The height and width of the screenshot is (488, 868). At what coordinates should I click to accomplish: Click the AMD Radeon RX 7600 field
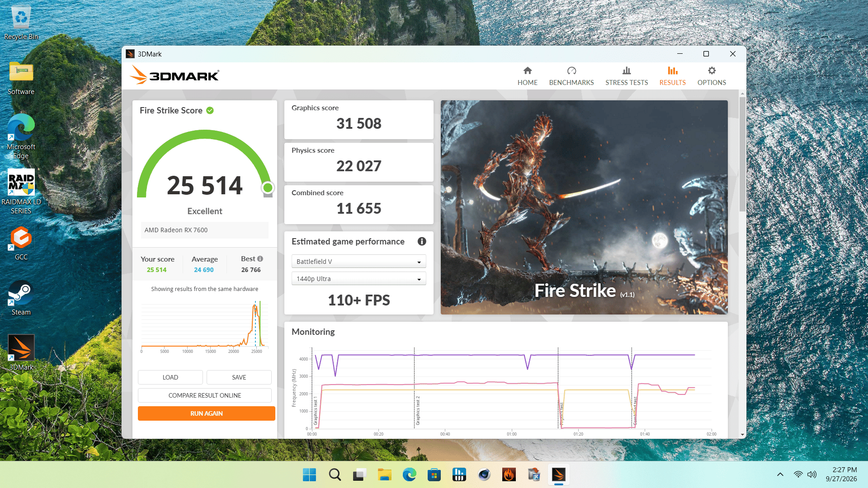pyautogui.click(x=204, y=230)
